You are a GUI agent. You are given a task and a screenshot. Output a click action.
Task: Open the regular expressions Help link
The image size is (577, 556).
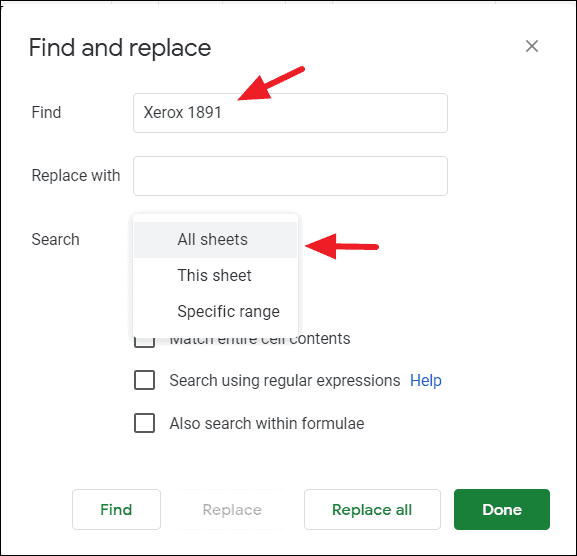pos(426,380)
